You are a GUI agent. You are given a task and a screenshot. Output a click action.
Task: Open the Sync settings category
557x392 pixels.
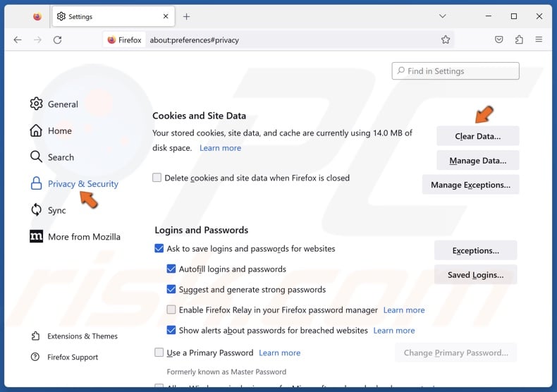click(x=48, y=210)
